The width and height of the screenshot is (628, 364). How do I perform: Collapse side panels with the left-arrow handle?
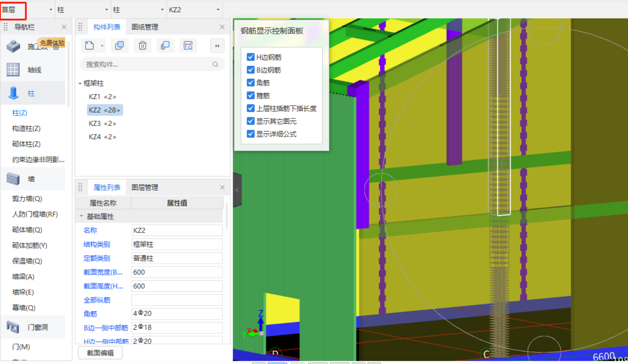[237, 190]
